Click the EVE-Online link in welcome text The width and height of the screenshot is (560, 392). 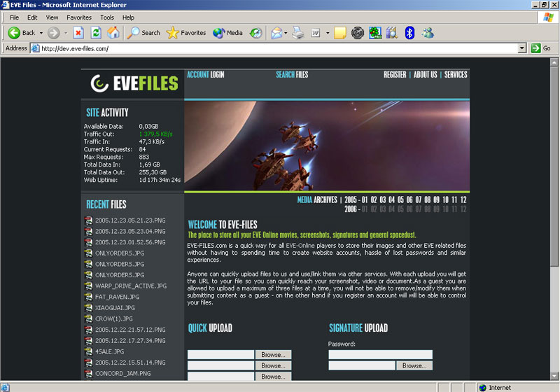pyautogui.click(x=300, y=245)
